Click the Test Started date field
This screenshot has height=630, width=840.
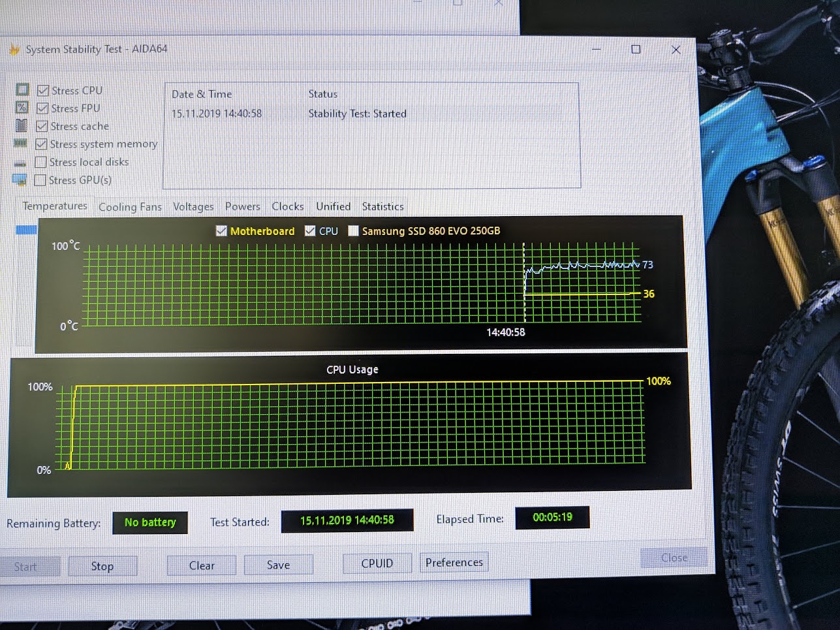tap(347, 520)
